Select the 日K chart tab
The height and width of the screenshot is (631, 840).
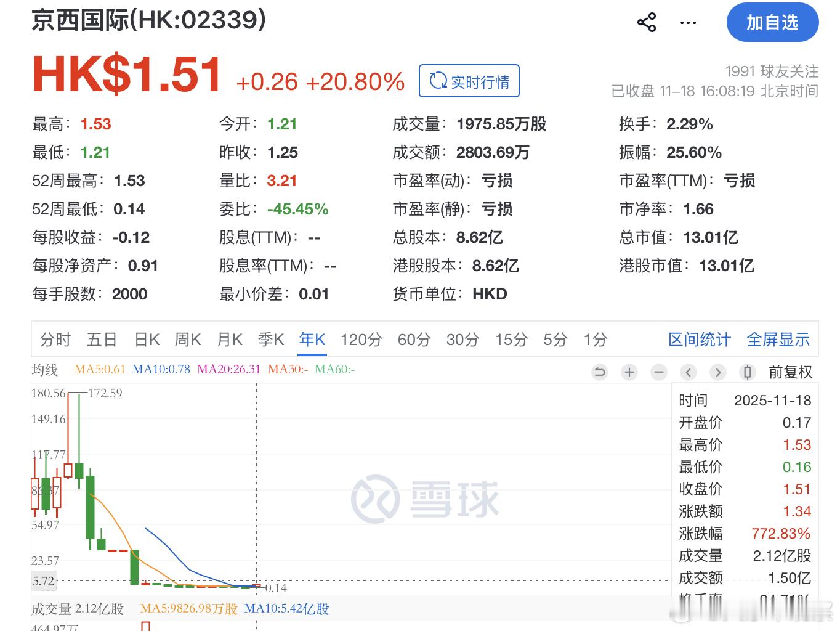pyautogui.click(x=147, y=340)
